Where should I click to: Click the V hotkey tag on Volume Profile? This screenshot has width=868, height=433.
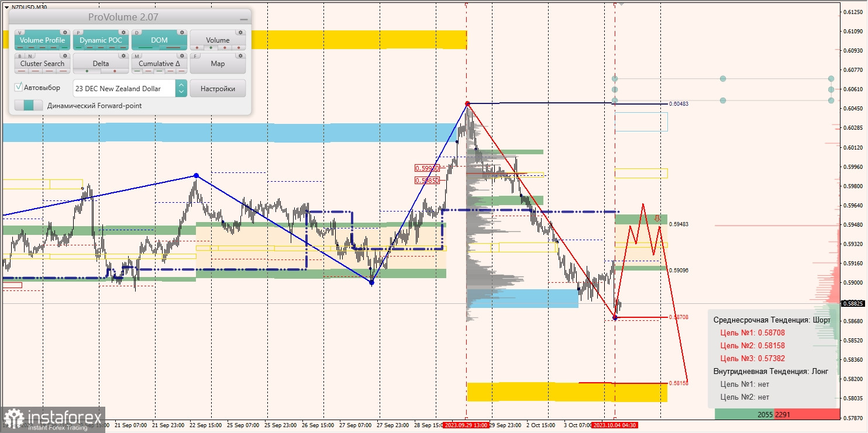(20, 33)
